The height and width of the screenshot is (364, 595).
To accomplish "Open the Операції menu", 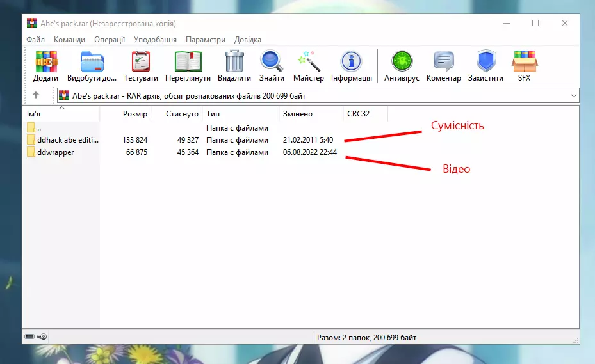I will tap(110, 40).
